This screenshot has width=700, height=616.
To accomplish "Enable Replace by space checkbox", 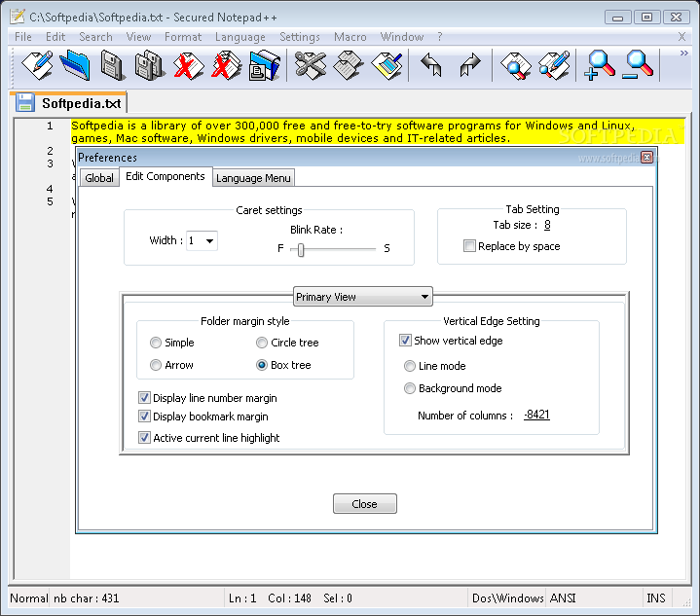I will tap(469, 246).
